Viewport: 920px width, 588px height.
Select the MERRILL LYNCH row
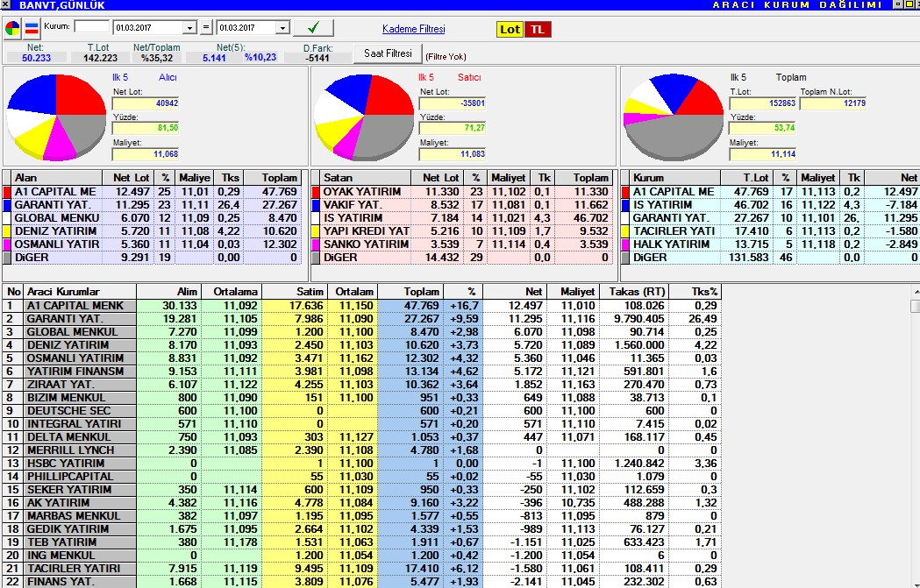pyautogui.click(x=362, y=450)
